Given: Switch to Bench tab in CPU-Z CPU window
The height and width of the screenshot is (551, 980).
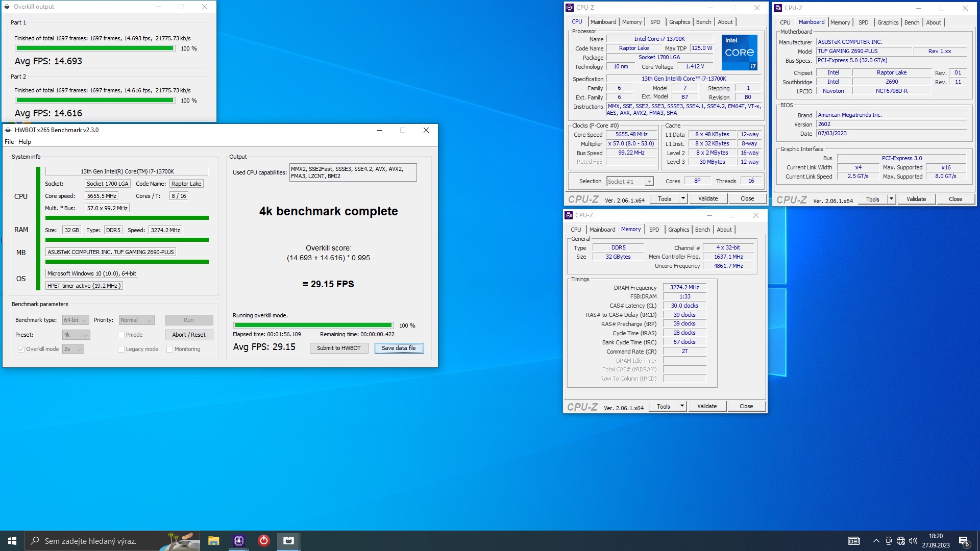Looking at the screenshot, I should (x=703, y=22).
